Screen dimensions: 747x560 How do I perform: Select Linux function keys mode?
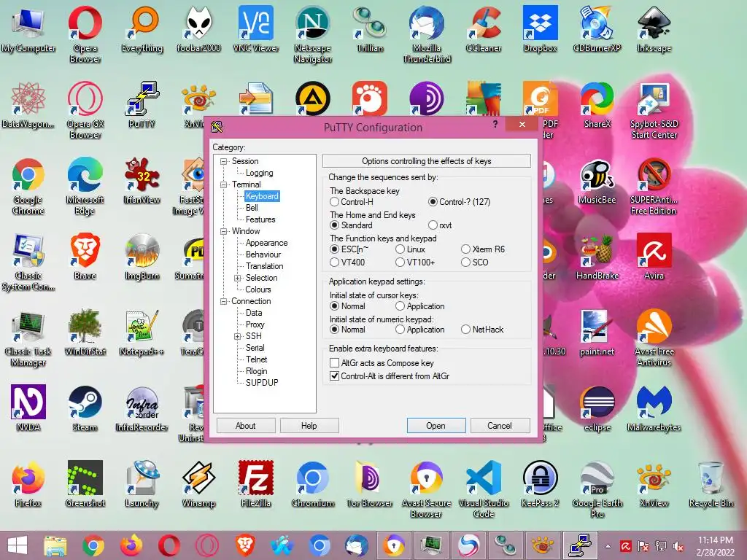coord(410,249)
